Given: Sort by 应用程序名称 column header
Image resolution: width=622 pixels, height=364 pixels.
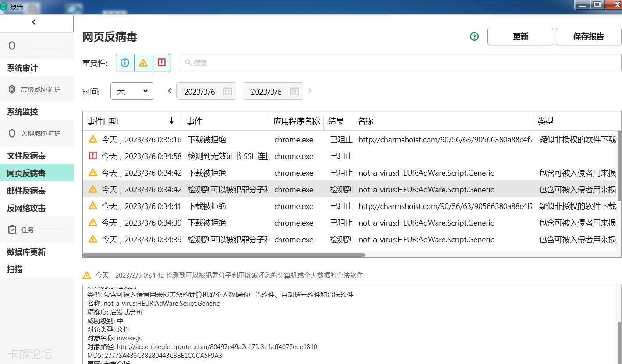Looking at the screenshot, I should coord(296,121).
